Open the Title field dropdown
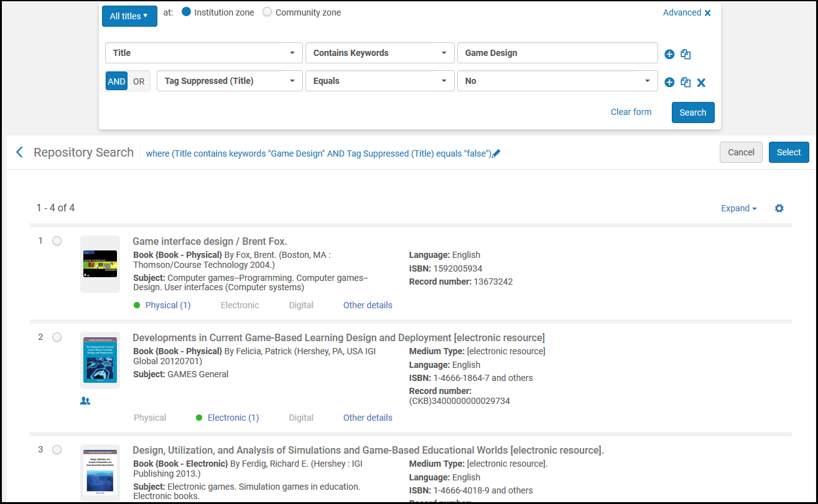818x504 pixels. coord(204,53)
